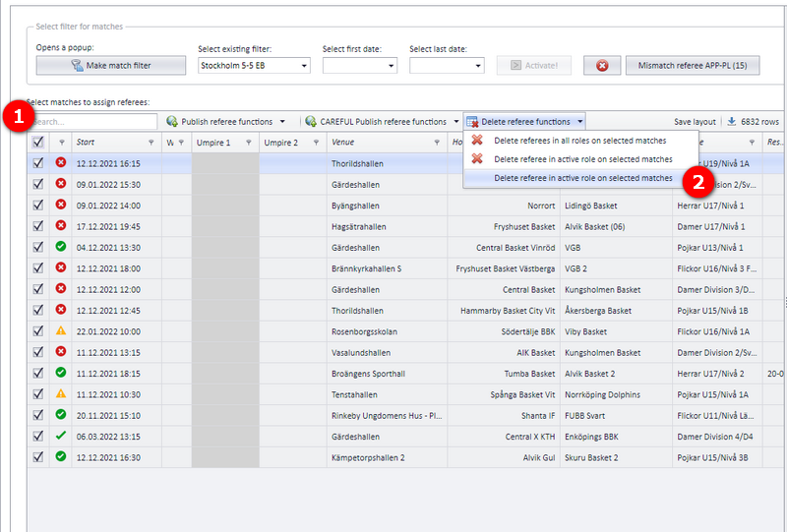Open filter on the Venue column
Viewport: 787px width, 532px height.
[437, 143]
